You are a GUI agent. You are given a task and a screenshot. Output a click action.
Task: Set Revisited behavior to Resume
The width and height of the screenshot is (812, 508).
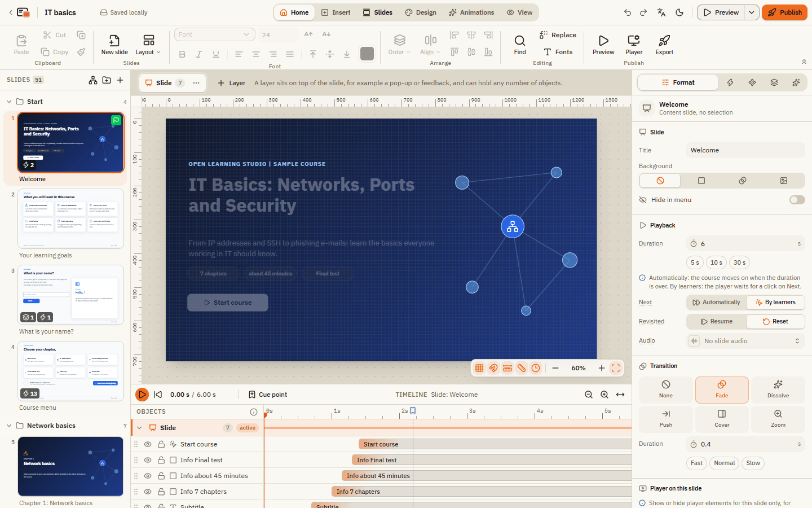tap(716, 322)
